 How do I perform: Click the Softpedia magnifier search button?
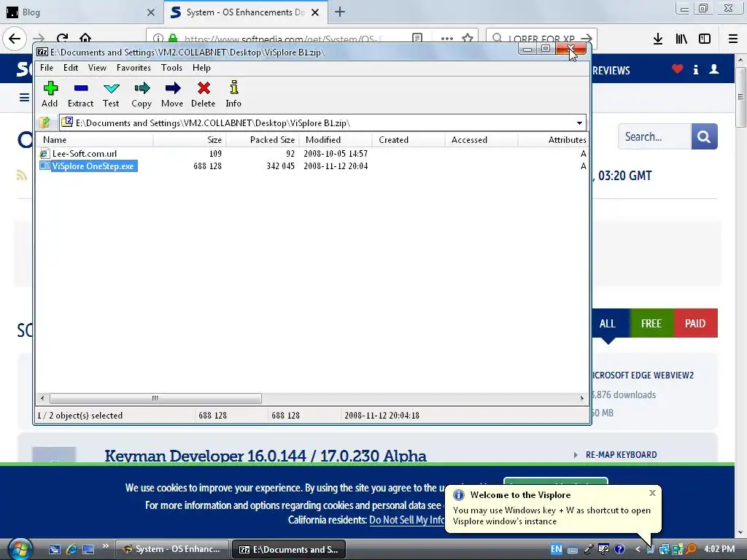[704, 136]
